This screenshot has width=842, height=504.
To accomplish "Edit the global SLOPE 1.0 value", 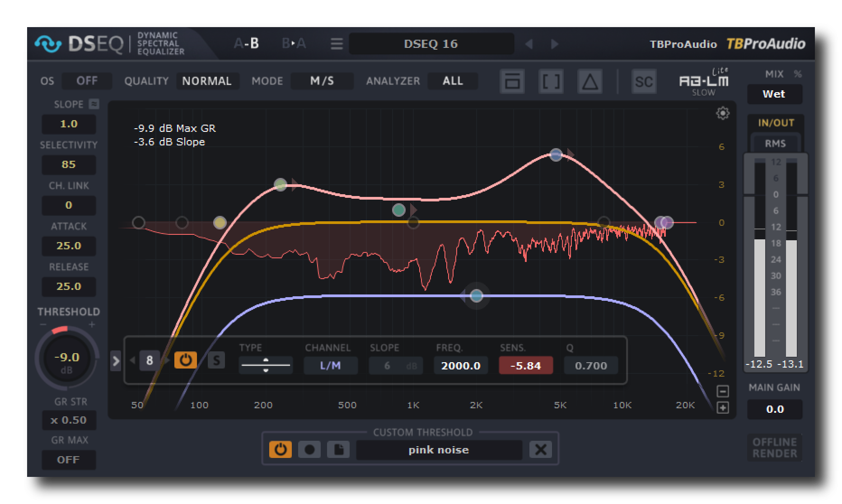I will point(69,124).
